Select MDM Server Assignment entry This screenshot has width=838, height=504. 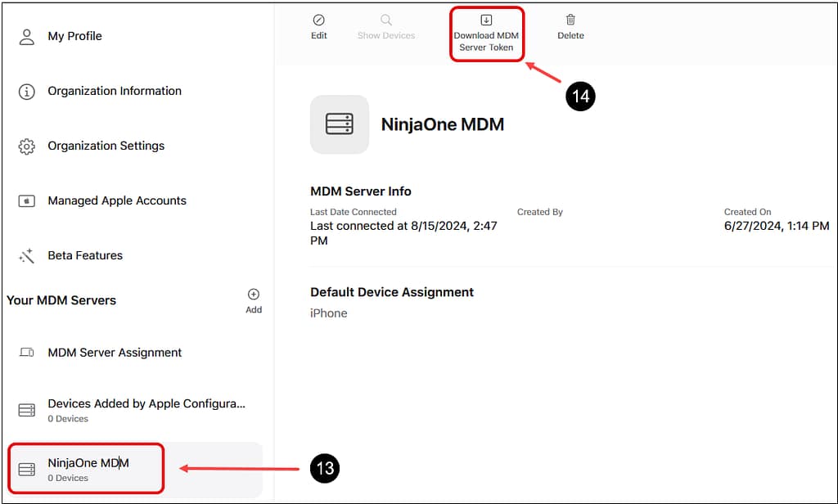coord(115,353)
